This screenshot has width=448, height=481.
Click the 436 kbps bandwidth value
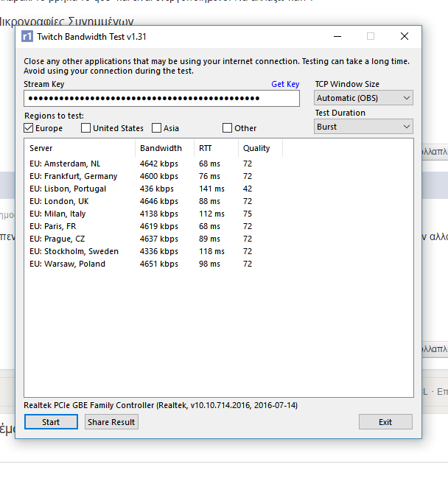[157, 189]
